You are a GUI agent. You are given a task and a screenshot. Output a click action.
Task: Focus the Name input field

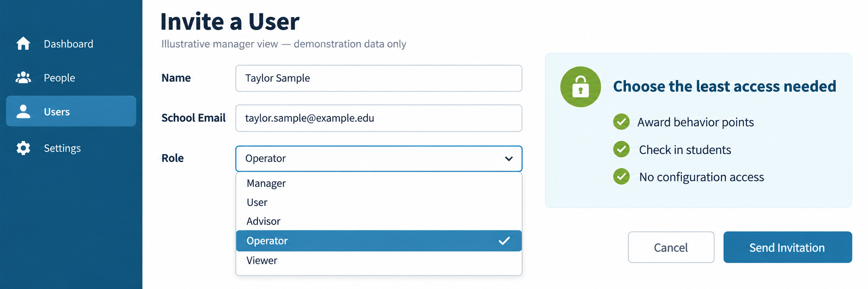coord(379,78)
